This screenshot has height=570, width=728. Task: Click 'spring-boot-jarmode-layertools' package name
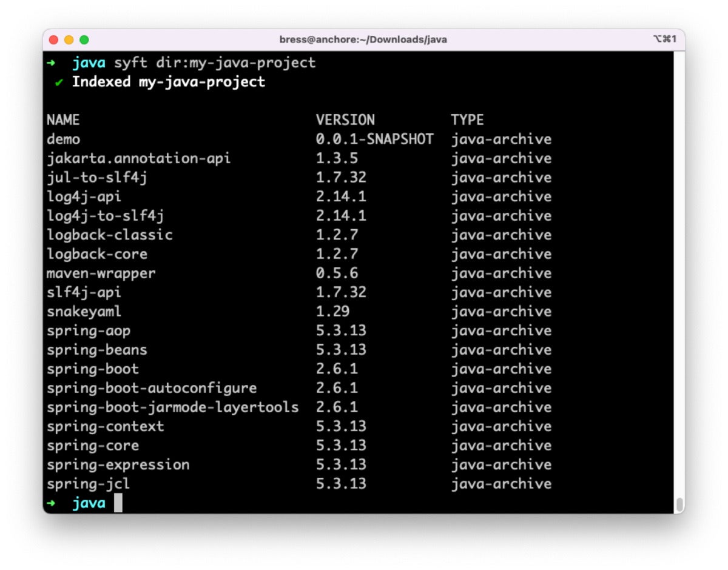173,407
